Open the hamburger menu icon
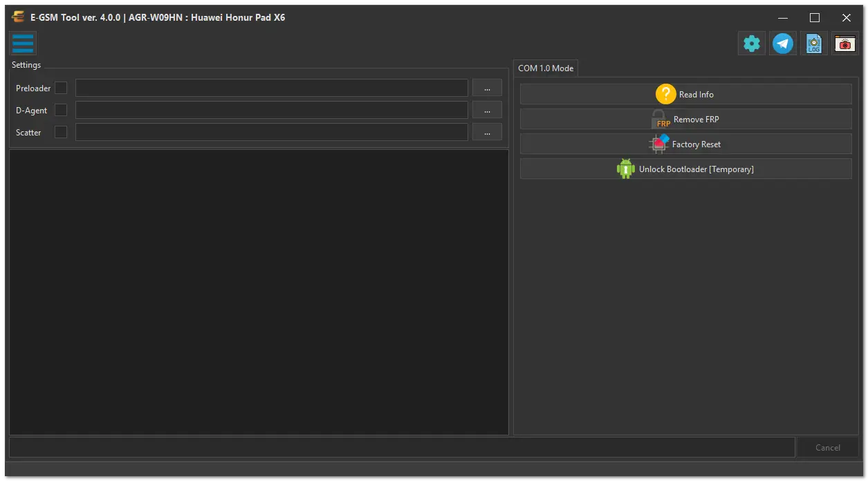Screen dimensions: 868x481 click(23, 43)
